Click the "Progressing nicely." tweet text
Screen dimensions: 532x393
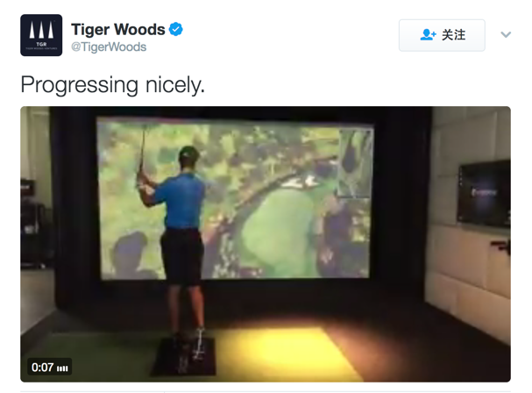(x=113, y=84)
